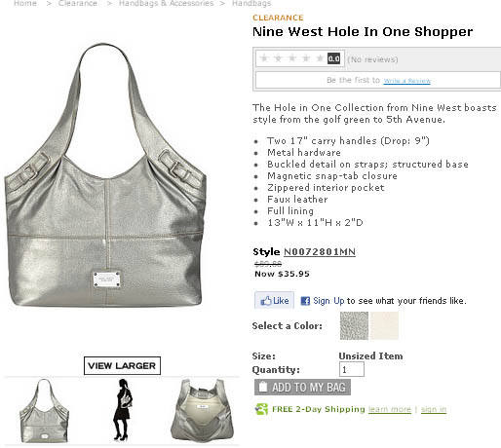The image size is (501, 448).
Task: Click the free shipping truck icon
Action: (x=261, y=409)
